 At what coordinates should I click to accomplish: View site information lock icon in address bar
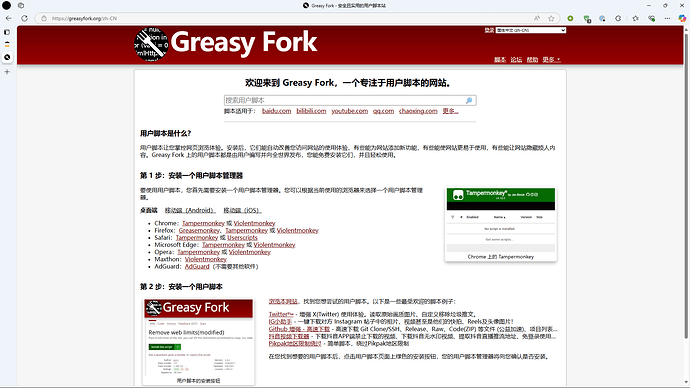[44, 18]
